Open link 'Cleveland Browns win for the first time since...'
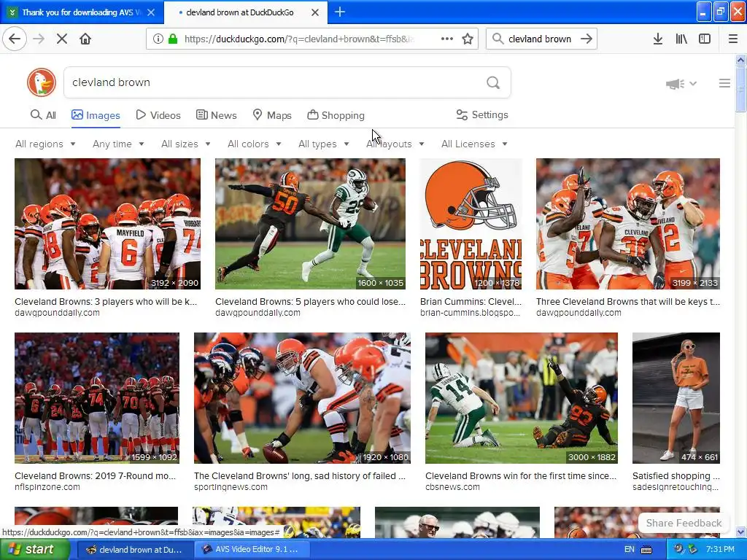Image resolution: width=747 pixels, height=560 pixels. (x=521, y=475)
